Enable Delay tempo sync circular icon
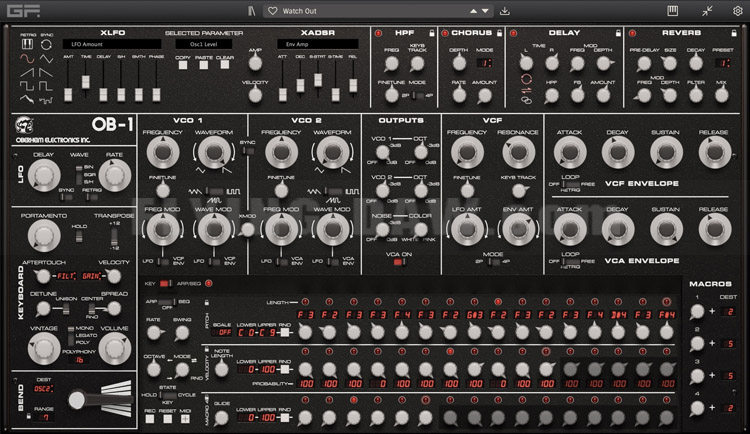Screen dimensions: 750x434 point(526,78)
